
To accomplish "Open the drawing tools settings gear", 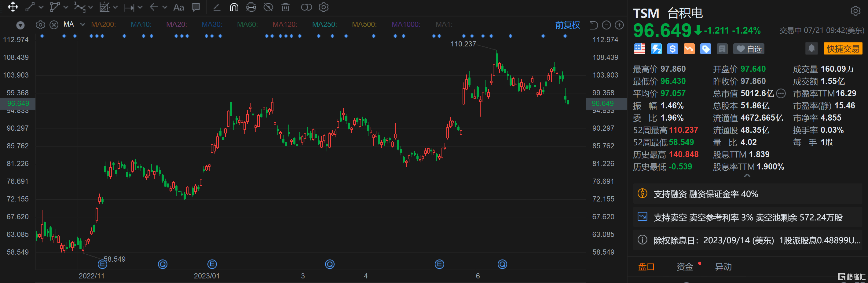I will (x=324, y=7).
